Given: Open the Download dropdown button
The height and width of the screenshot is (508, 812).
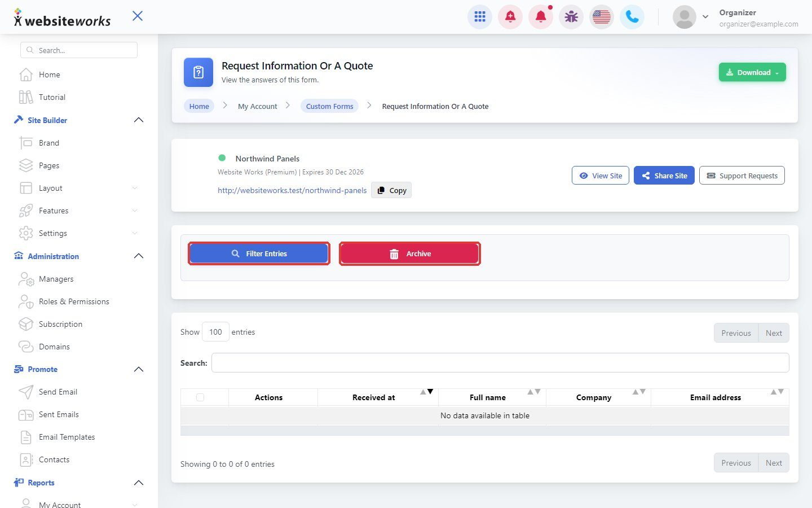Looking at the screenshot, I should point(752,72).
